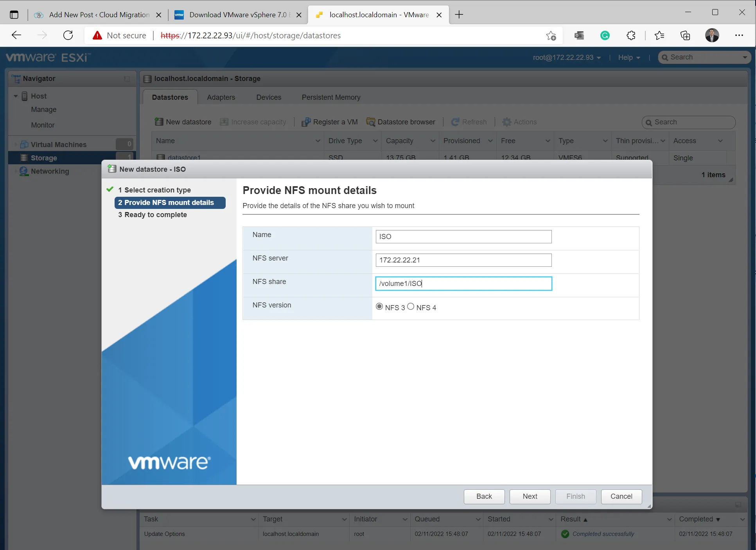Open the Free column dropdown arrow
The image size is (756, 550).
pos(548,141)
